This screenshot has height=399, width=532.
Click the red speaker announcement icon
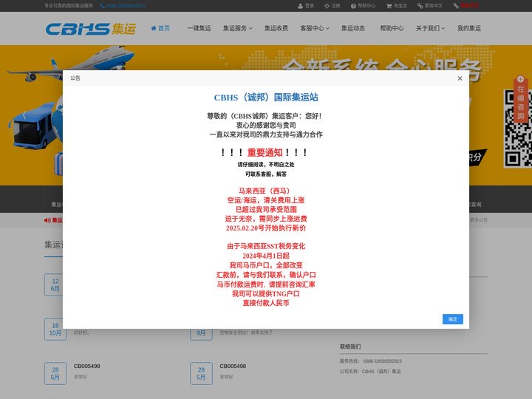pyautogui.click(x=47, y=220)
